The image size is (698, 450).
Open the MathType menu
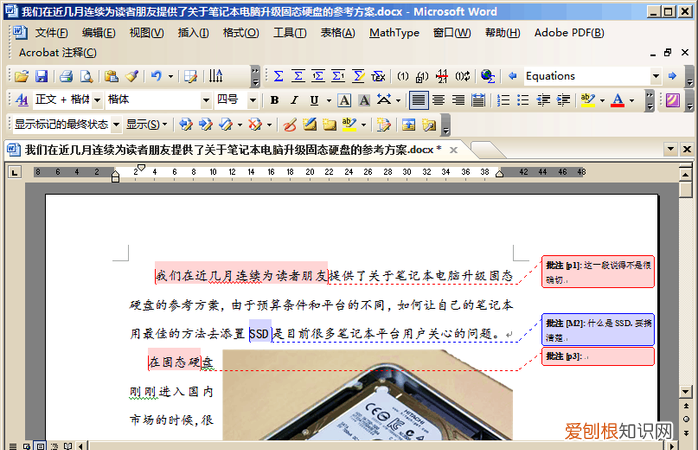(394, 32)
